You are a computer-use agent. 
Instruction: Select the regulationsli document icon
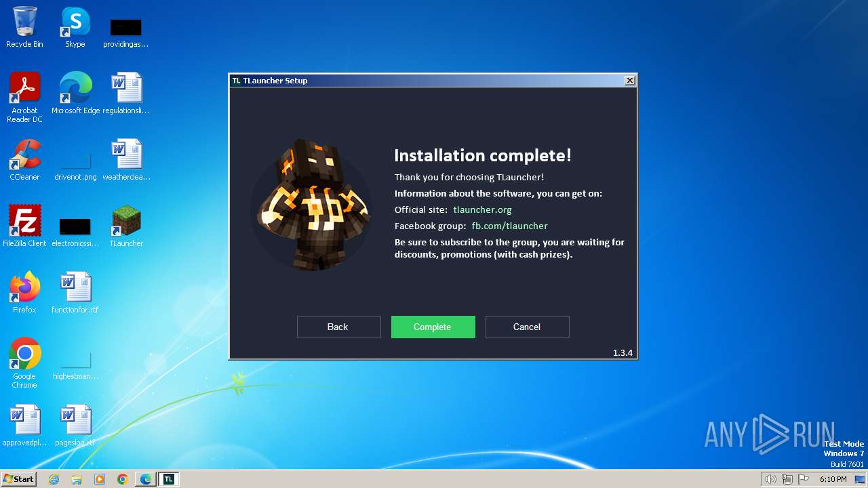[x=125, y=94]
